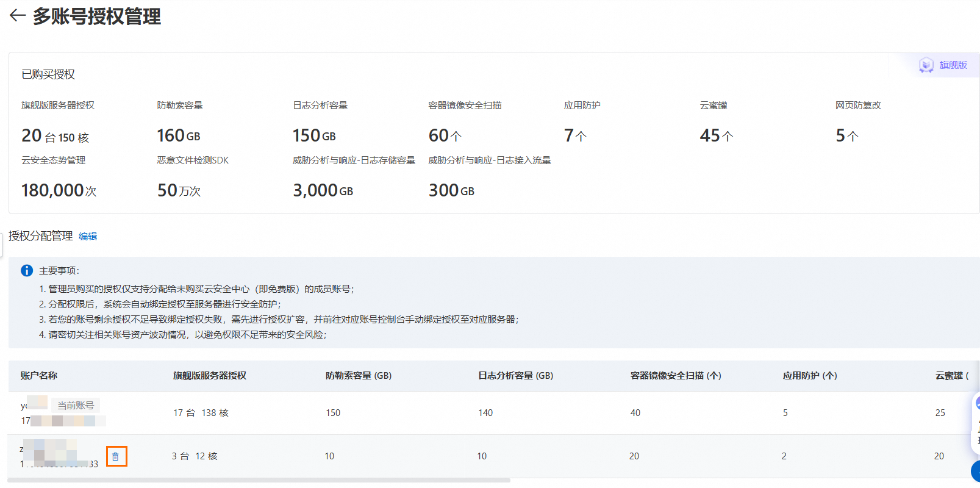Click the 160 GB 防勒索容量 value
Image resolution: width=980 pixels, height=488 pixels.
click(179, 136)
